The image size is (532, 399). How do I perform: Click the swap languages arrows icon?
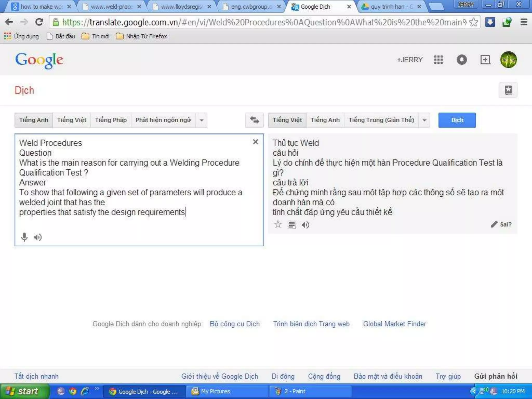coord(254,120)
